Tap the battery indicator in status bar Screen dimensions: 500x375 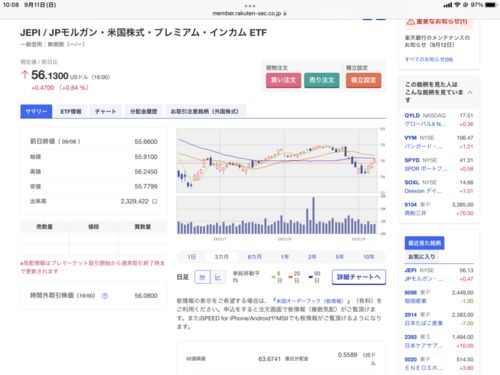coord(490,5)
